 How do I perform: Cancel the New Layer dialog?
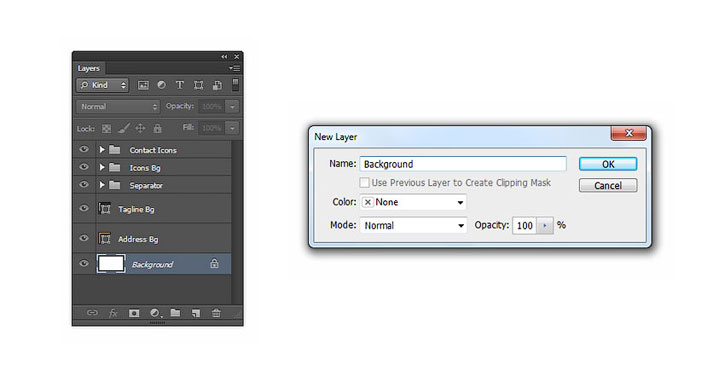608,185
